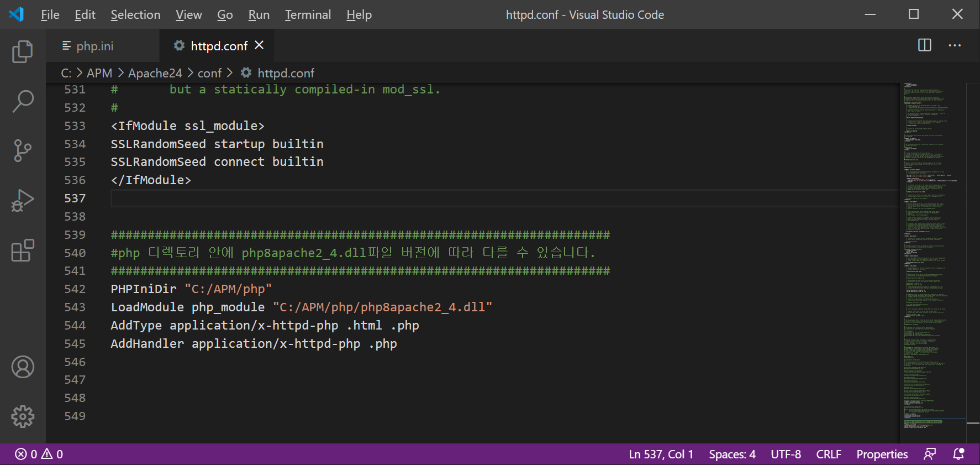Open the Manage gear menu

click(23, 416)
